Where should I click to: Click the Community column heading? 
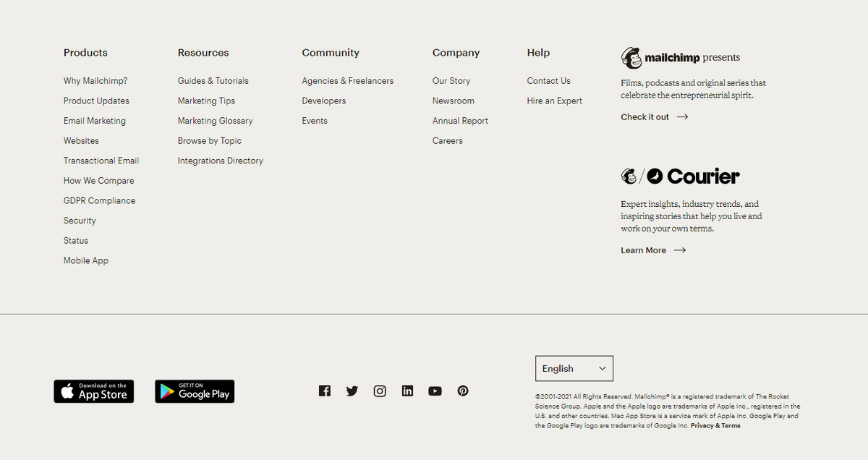331,53
